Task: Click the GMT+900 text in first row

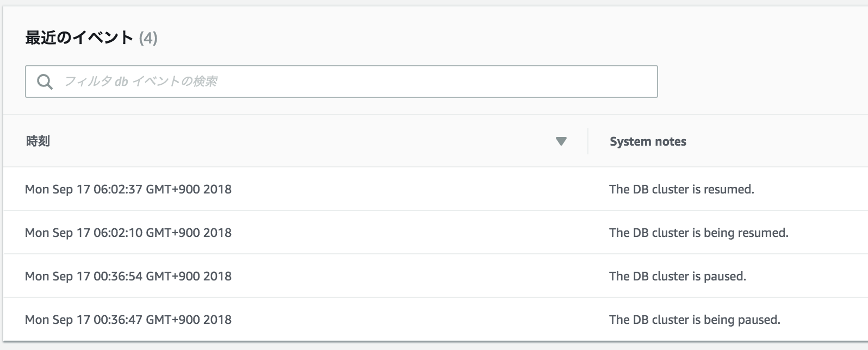Action: click(173, 189)
